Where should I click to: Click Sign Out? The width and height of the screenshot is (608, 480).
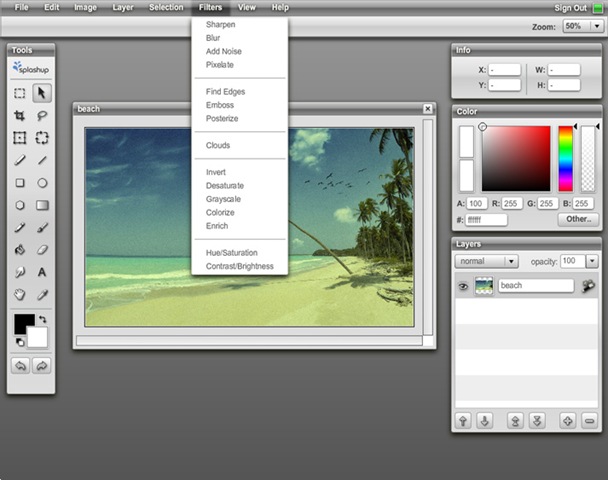[570, 7]
